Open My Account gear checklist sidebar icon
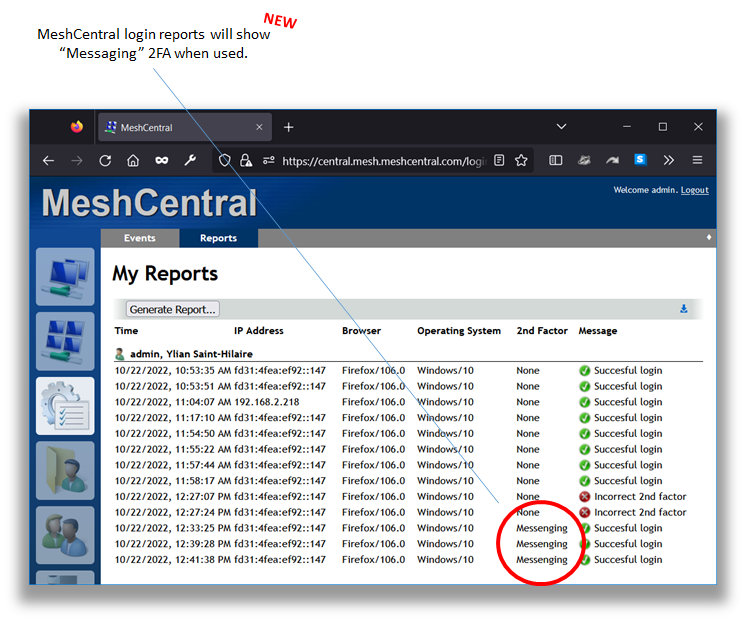Viewport: 746px width, 622px height. 65,405
